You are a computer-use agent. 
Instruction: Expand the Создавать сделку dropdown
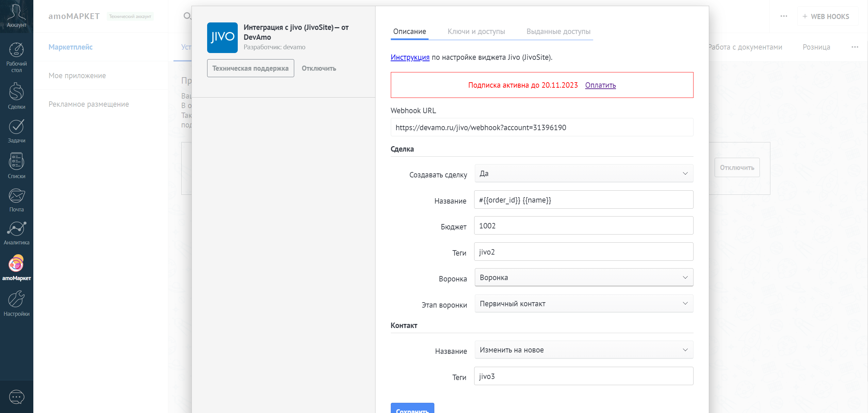(x=584, y=173)
